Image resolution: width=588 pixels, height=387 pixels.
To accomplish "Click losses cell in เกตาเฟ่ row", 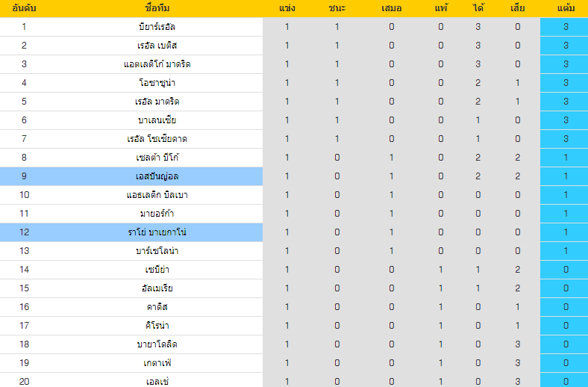I will tap(440, 363).
